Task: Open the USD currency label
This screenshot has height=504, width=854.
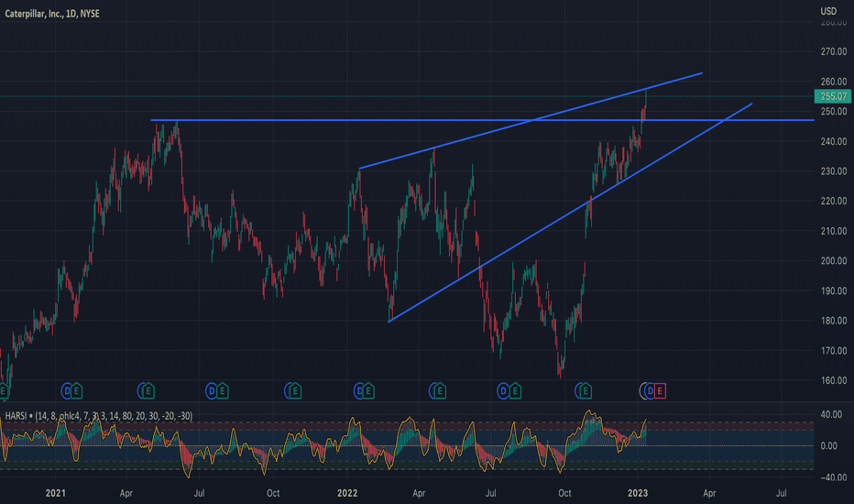Action: point(828,11)
